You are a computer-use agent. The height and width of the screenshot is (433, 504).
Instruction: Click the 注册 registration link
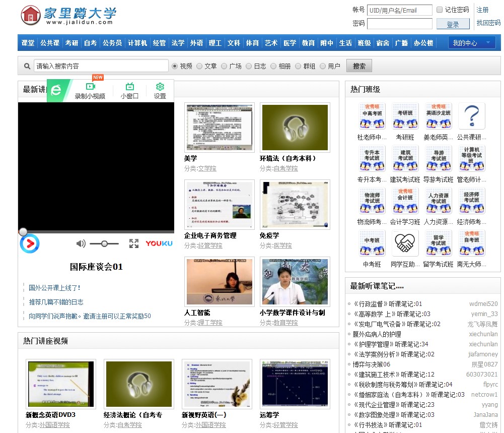(x=483, y=9)
